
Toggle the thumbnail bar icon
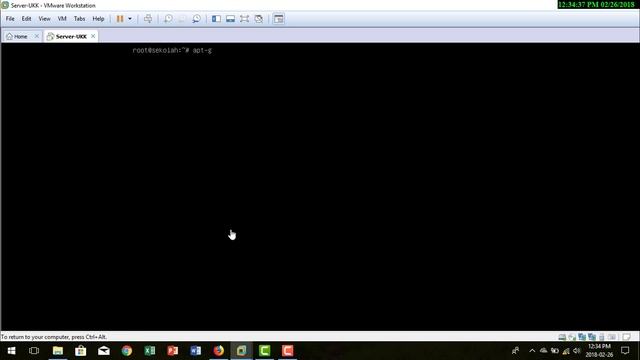231,19
